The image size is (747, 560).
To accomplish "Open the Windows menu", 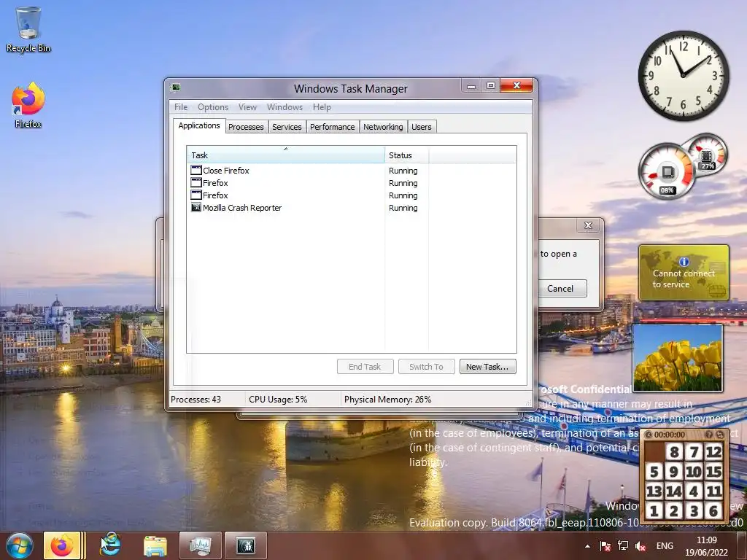I will pyautogui.click(x=285, y=107).
